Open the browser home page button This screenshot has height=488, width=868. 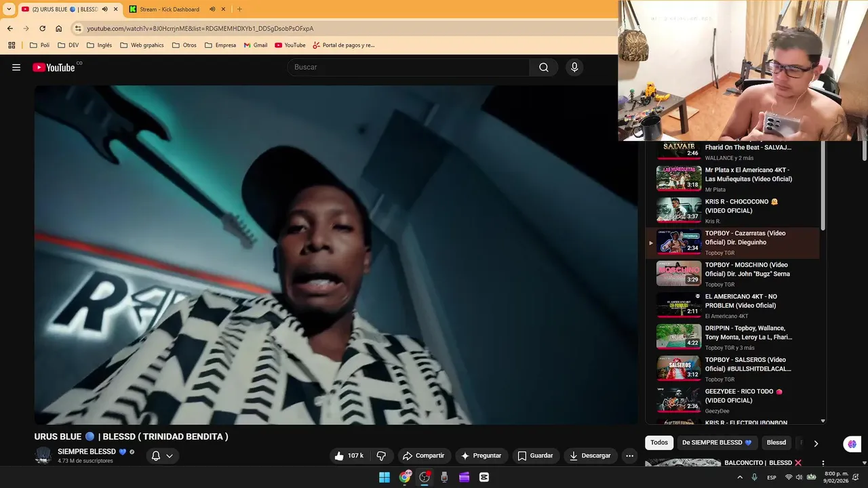(59, 28)
